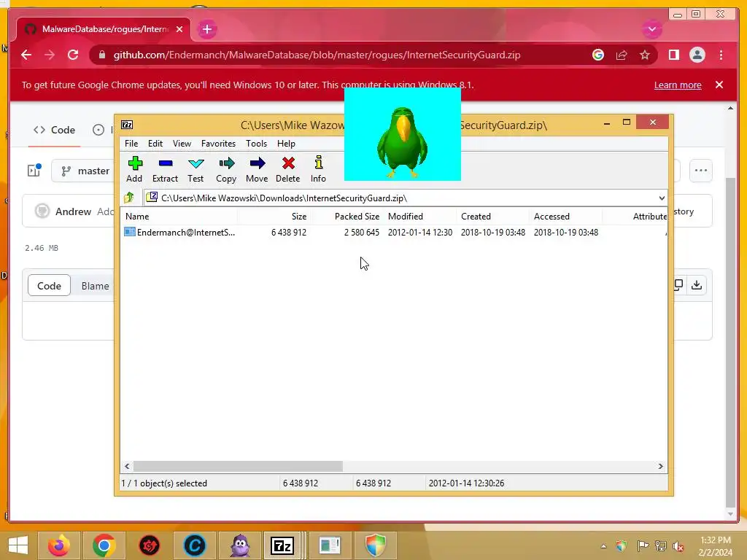Expand the 7-Zip address path dropdown
Viewport: 747px width, 560px height.
662,198
